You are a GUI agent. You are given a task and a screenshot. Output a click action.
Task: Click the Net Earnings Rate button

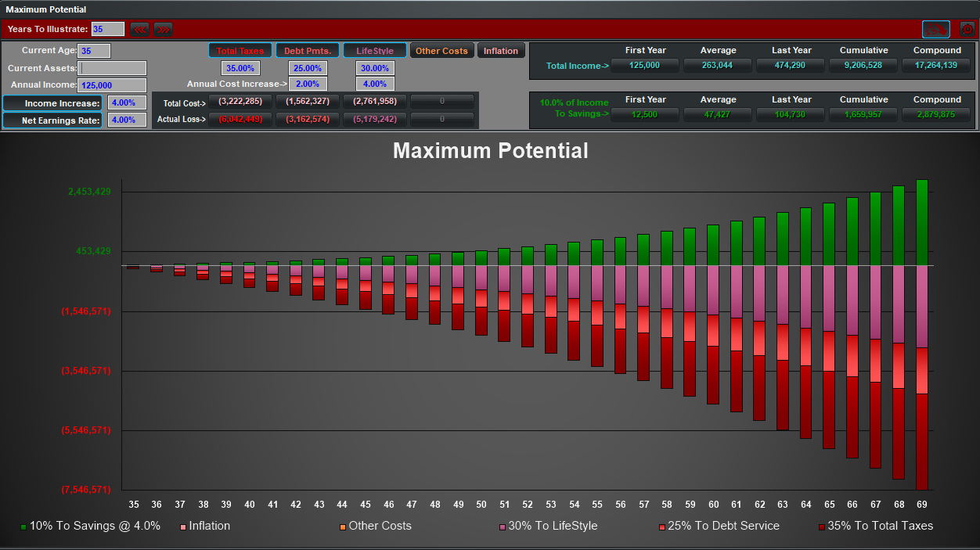coord(52,120)
